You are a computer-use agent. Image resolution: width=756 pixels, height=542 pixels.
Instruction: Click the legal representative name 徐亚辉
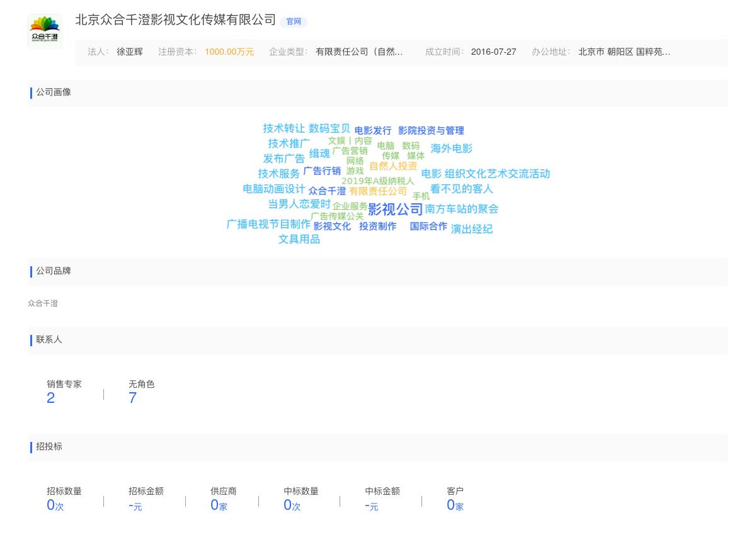click(x=130, y=52)
